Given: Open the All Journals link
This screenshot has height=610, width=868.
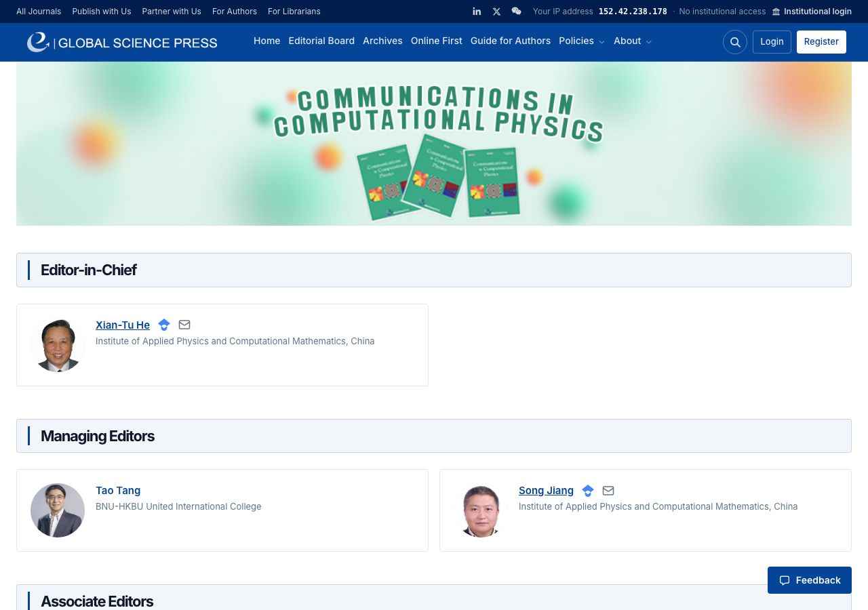Looking at the screenshot, I should [x=39, y=12].
